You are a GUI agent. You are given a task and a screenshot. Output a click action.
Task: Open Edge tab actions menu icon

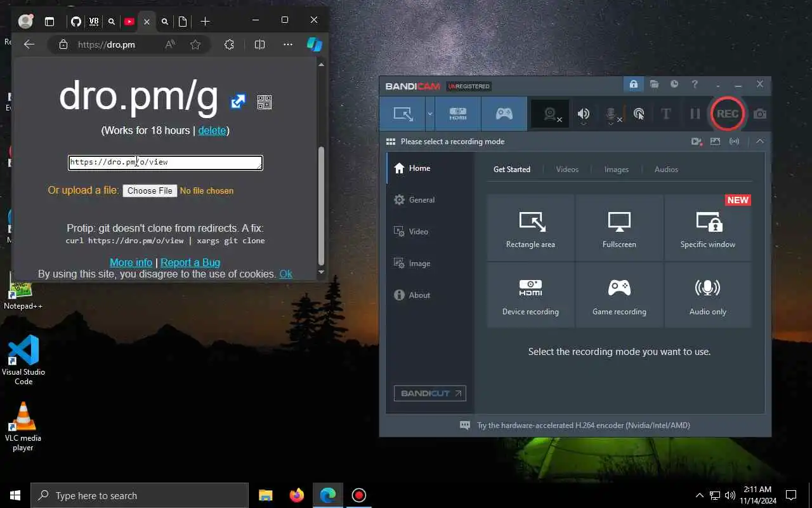[x=49, y=22]
